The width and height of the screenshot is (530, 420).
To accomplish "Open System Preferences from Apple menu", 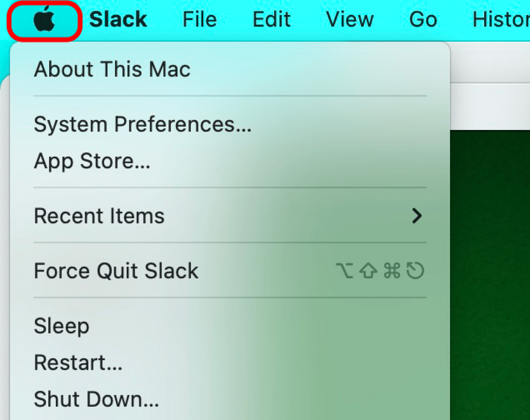I will [x=142, y=124].
